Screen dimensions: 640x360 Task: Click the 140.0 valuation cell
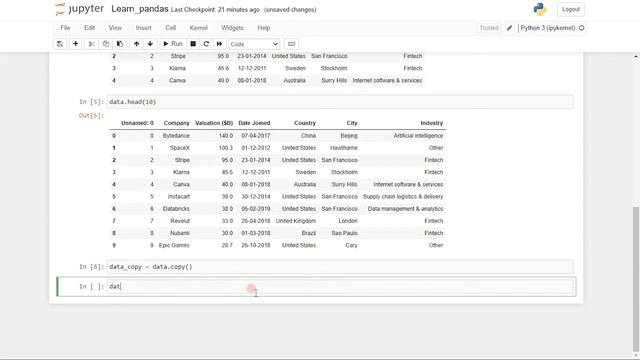point(226,136)
